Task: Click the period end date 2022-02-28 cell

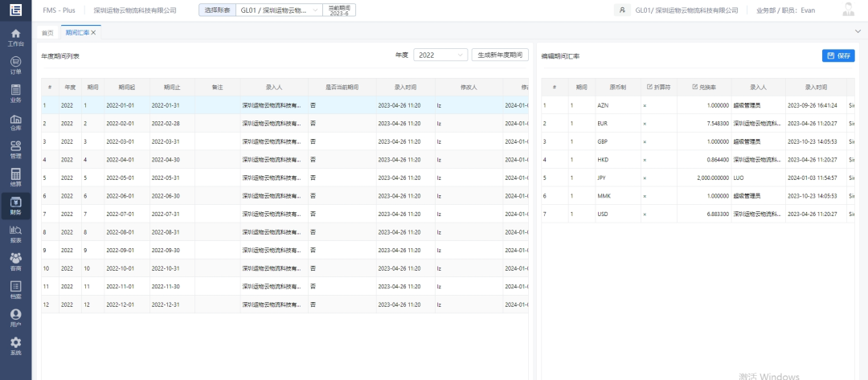Action: 172,124
